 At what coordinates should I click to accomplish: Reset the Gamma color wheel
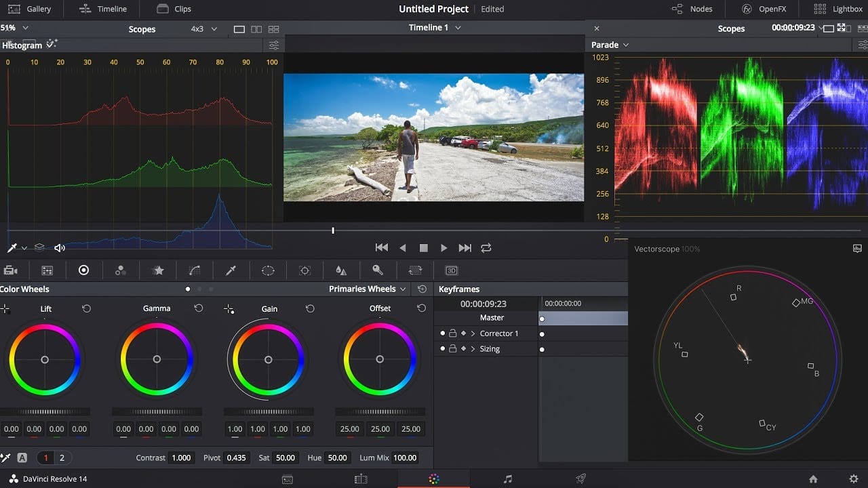click(x=198, y=308)
